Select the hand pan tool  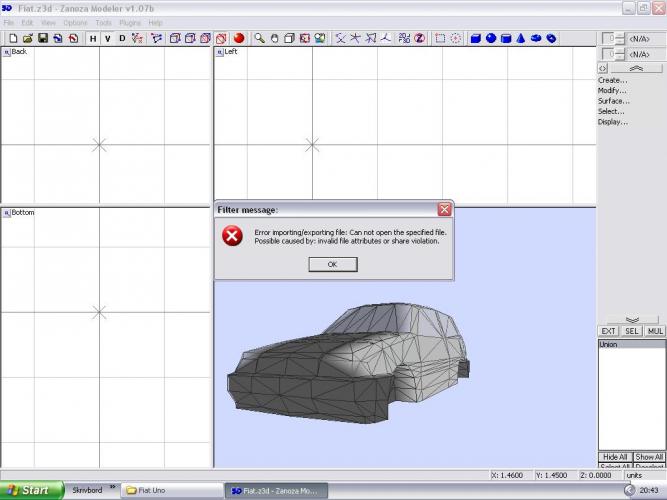pyautogui.click(x=274, y=38)
